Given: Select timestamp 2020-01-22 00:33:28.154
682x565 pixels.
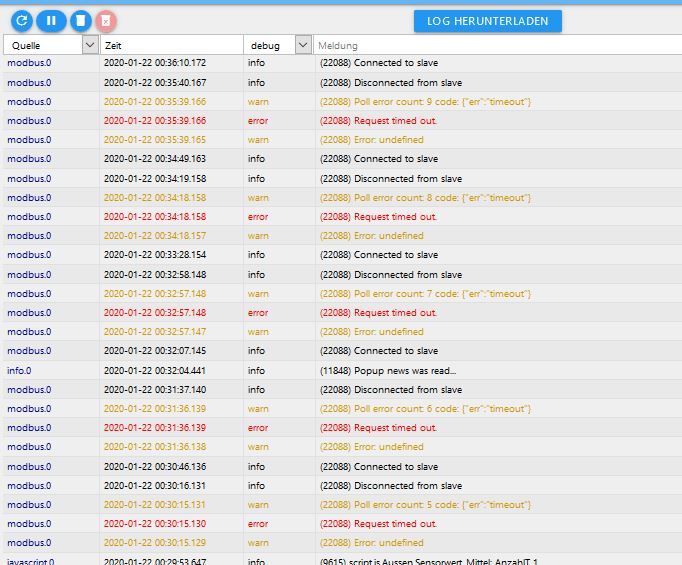Looking at the screenshot, I should coord(155,255).
